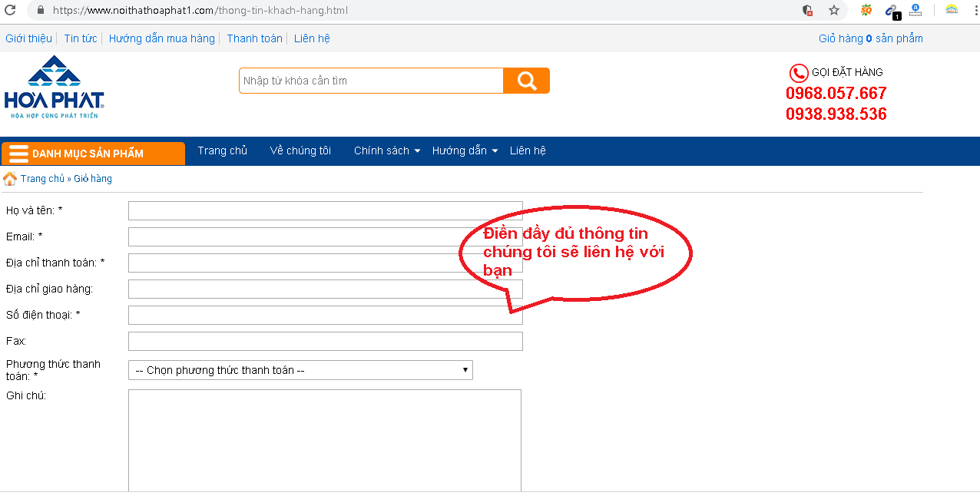Focus the Email text field
This screenshot has width=980, height=496.
[x=325, y=237]
